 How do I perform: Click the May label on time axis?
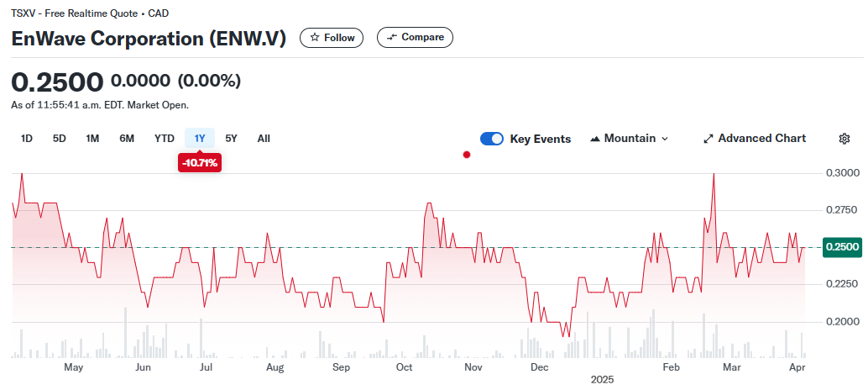tap(74, 368)
